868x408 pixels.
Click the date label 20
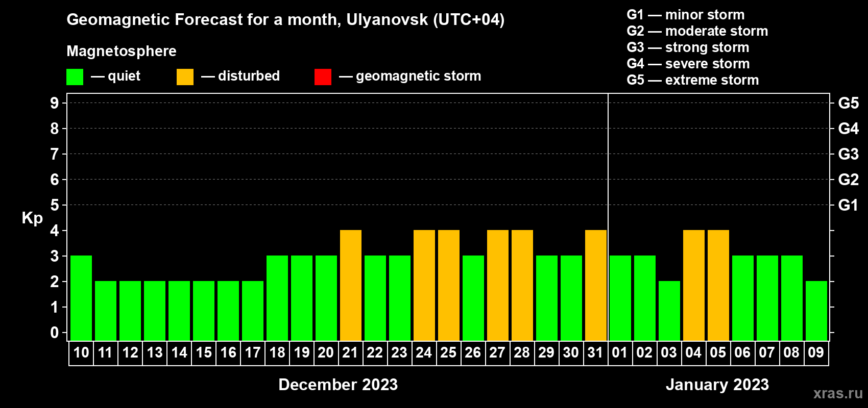pyautogui.click(x=326, y=353)
